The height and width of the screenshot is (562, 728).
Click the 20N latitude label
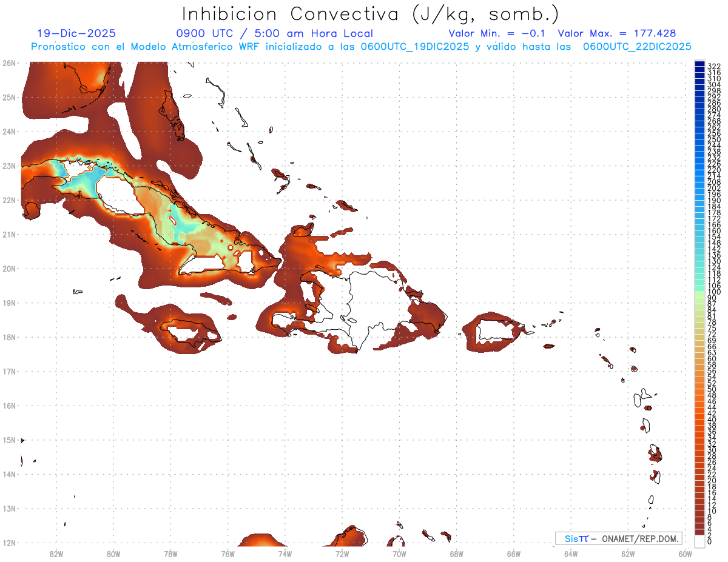(9, 269)
